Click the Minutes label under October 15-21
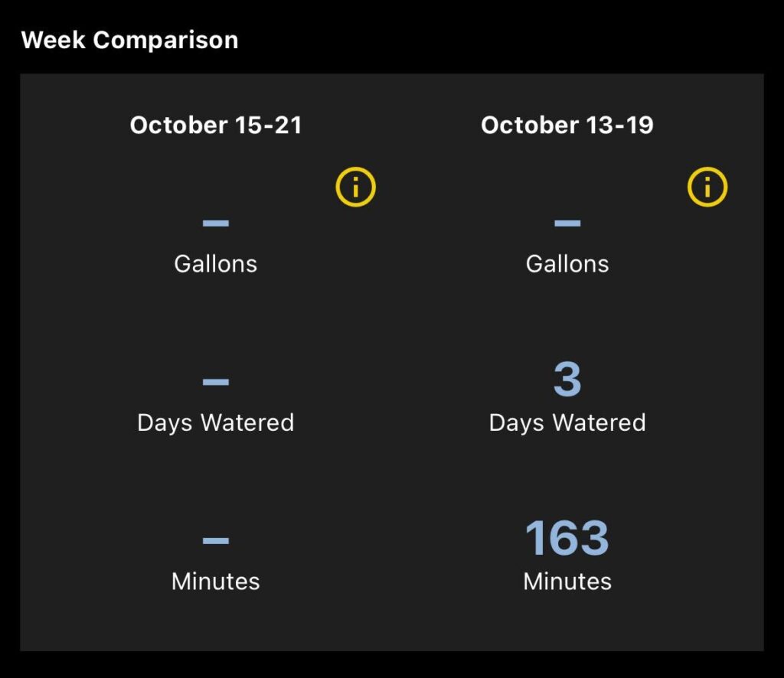Image resolution: width=784 pixels, height=678 pixels. click(216, 582)
